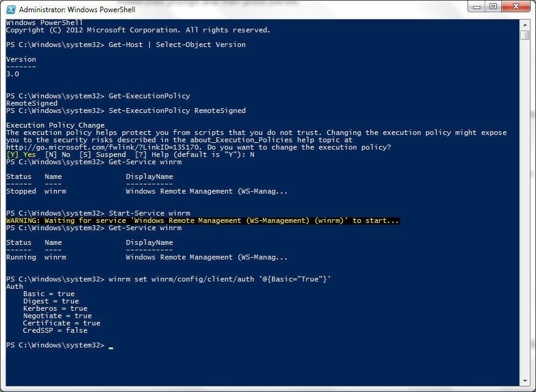Click the scrollbar down arrow
536x392 pixels.
pos(525,381)
